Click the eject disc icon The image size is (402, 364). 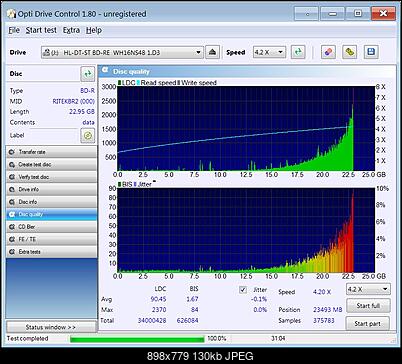tap(212, 52)
